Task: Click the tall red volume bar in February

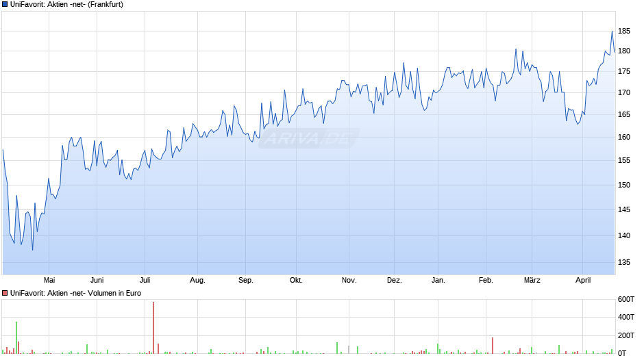Action: 493,346
